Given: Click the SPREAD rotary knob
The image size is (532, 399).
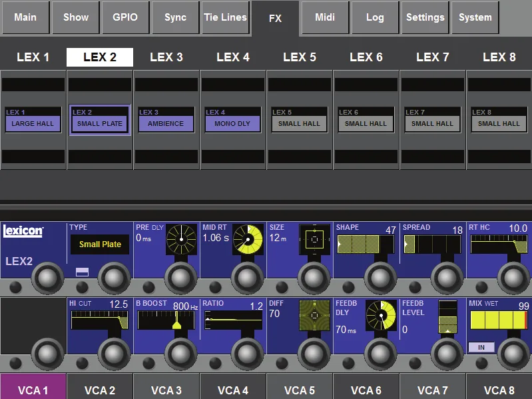Looking at the screenshot, I should [x=447, y=278].
